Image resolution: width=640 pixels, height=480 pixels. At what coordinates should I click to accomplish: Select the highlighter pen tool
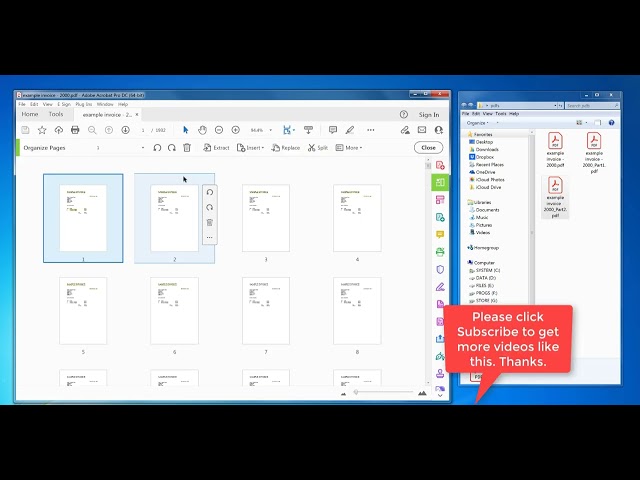tap(350, 130)
